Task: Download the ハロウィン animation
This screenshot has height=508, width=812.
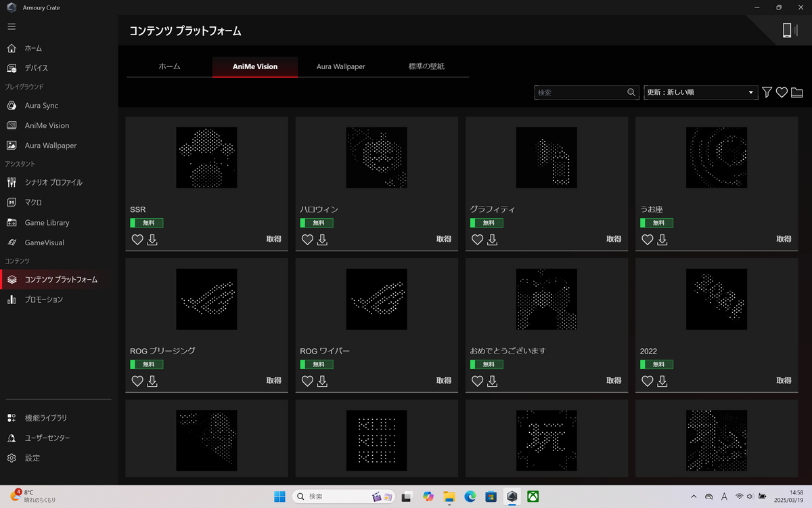Action: tap(322, 240)
